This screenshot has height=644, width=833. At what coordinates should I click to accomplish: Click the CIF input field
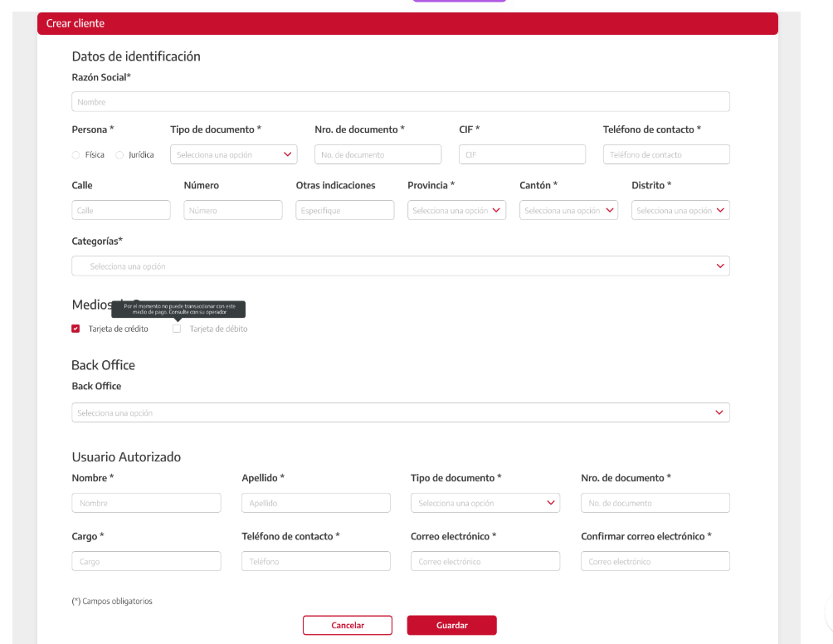pos(522,154)
